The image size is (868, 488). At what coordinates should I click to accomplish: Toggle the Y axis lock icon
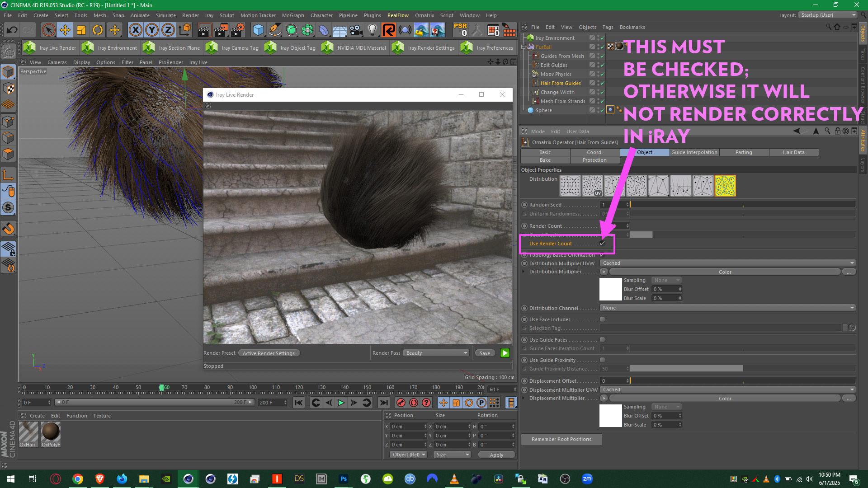[151, 30]
